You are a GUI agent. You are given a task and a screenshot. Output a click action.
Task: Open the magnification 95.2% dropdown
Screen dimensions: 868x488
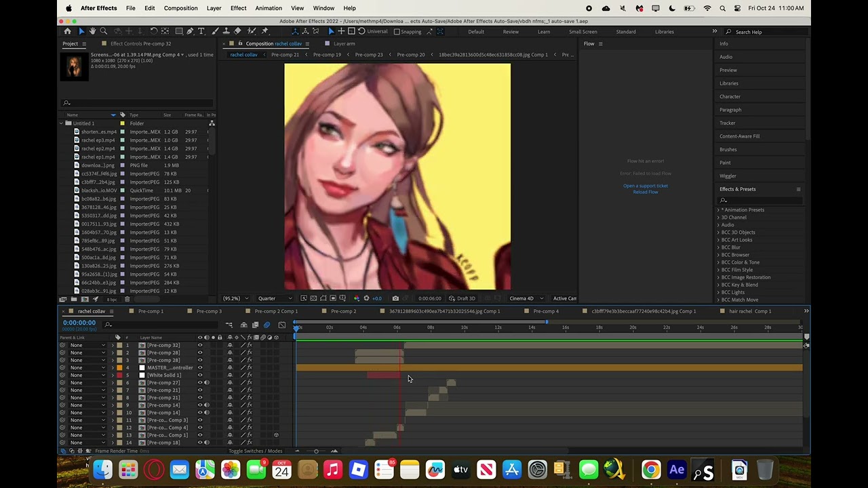pos(235,298)
